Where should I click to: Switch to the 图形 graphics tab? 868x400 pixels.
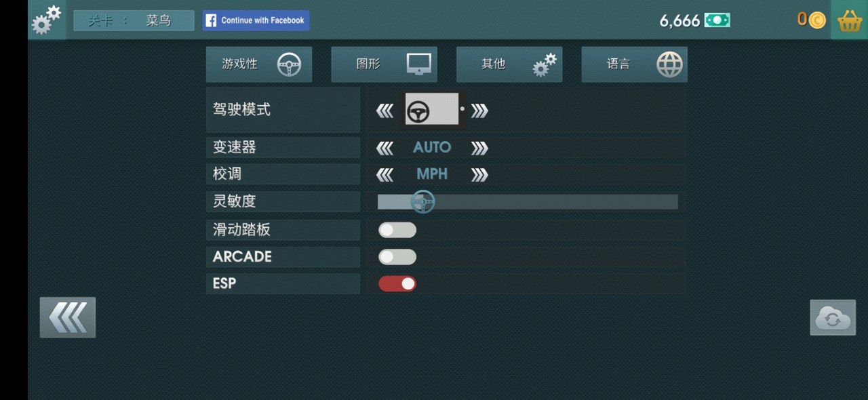(x=384, y=64)
